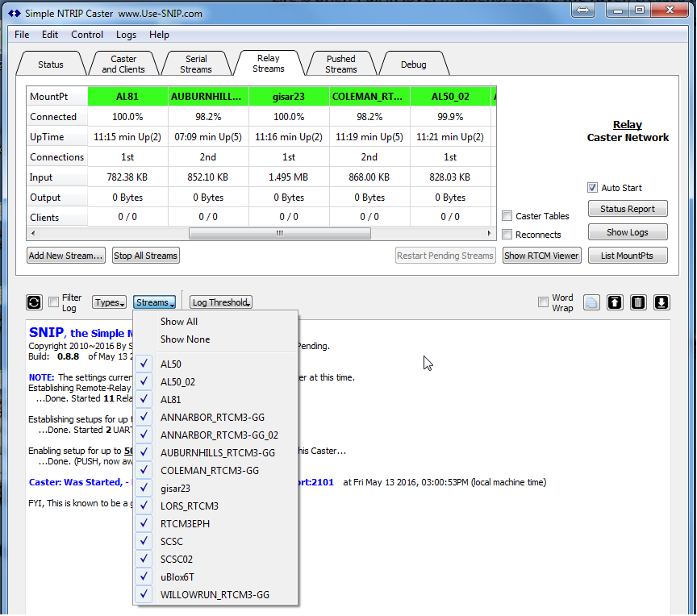Image resolution: width=697 pixels, height=616 pixels.
Task: Click the scroll-to-bottom down arrow icon
Action: point(662,302)
